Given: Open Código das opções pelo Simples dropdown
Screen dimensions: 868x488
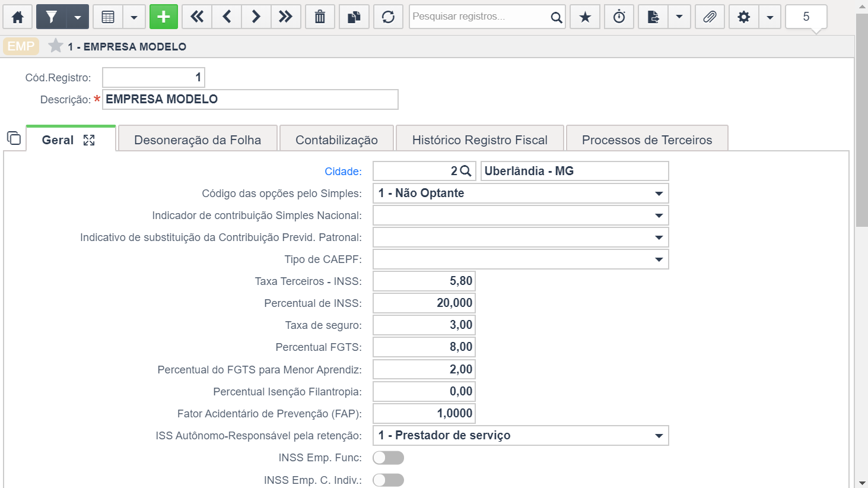Looking at the screenshot, I should point(520,193).
